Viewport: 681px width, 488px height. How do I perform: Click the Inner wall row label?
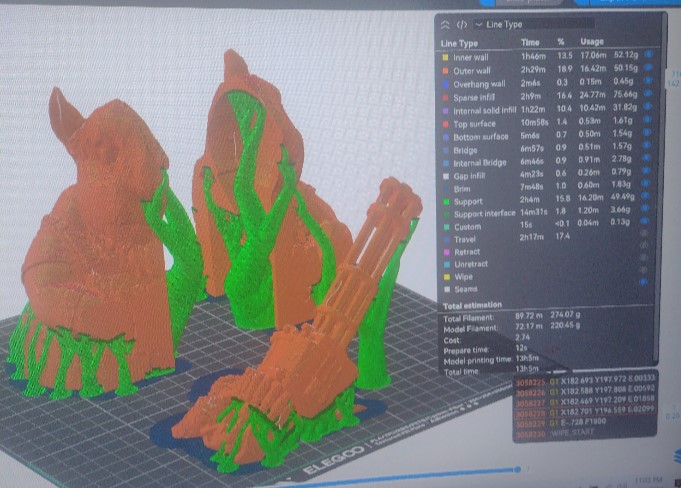pyautogui.click(x=471, y=57)
